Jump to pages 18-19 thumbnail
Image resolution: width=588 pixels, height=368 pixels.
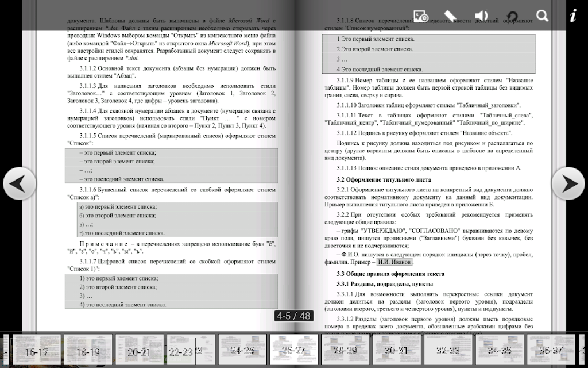pos(88,350)
